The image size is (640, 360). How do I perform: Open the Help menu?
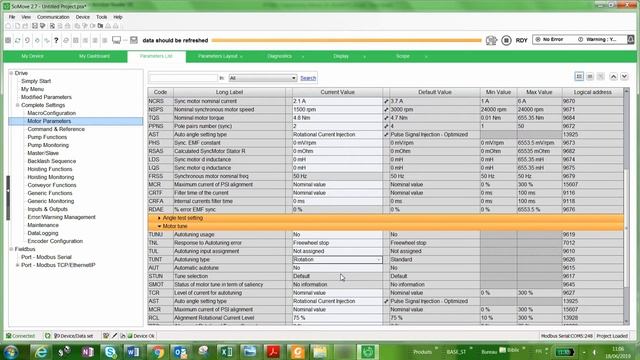click(x=118, y=17)
